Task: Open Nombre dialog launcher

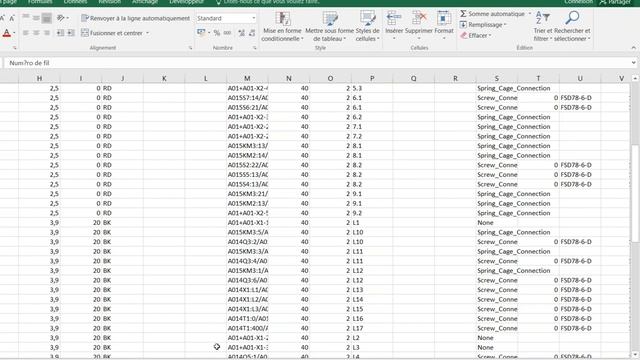Action: tap(255, 48)
